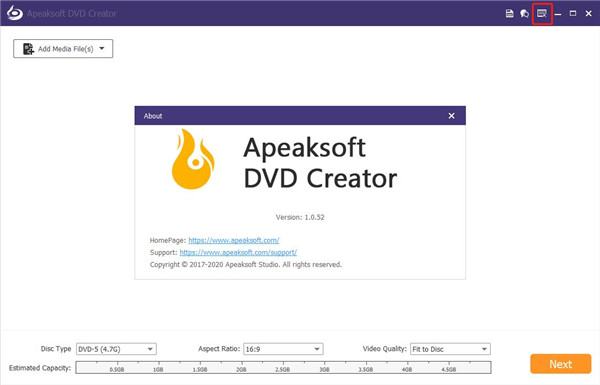The image size is (600, 385).
Task: Close the Apeaksoft DVD Creator window
Action: pyautogui.click(x=589, y=14)
